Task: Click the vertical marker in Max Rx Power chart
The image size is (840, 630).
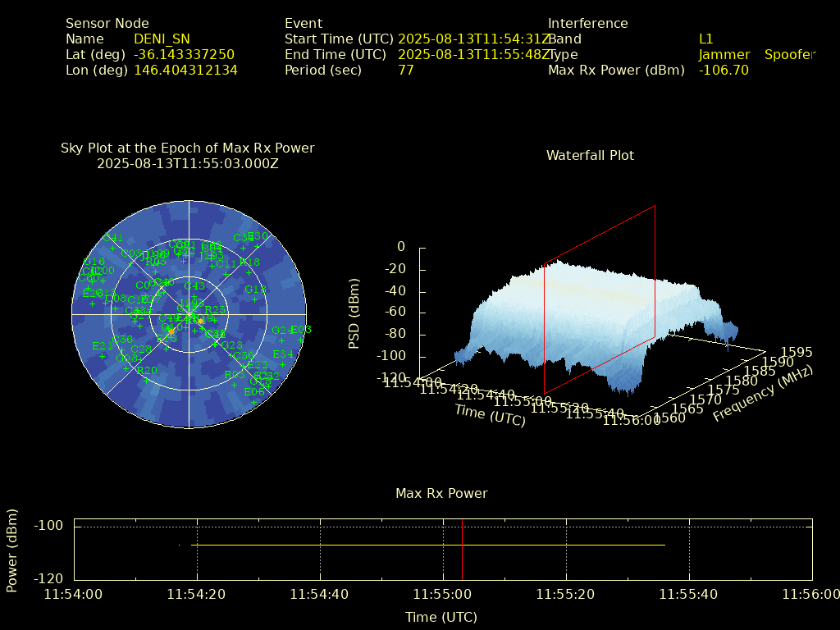Action: 462,548
